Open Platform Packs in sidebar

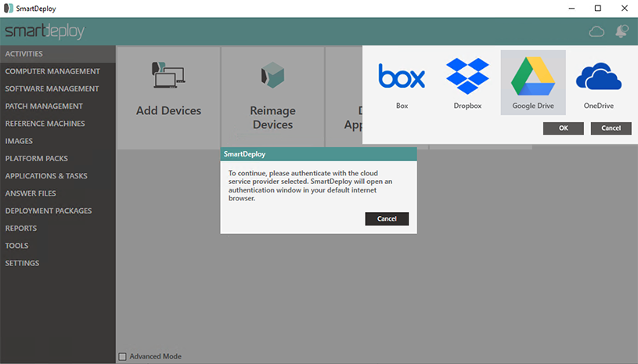point(58,159)
